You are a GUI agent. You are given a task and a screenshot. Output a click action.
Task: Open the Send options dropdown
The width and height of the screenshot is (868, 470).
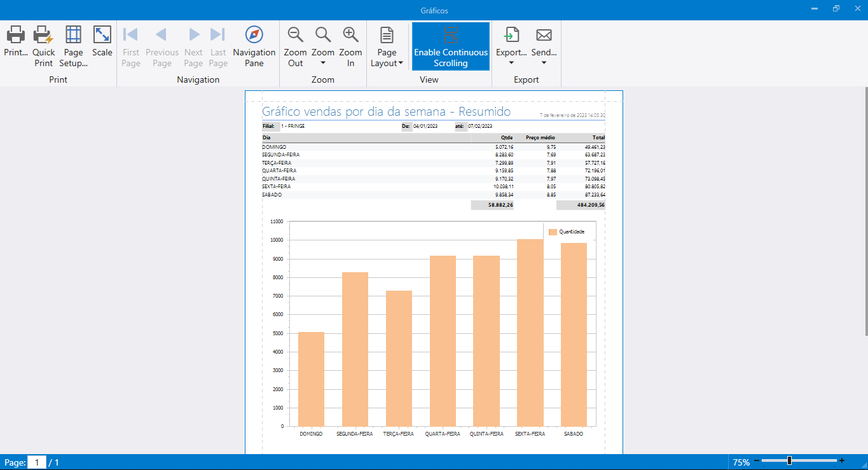pyautogui.click(x=544, y=63)
